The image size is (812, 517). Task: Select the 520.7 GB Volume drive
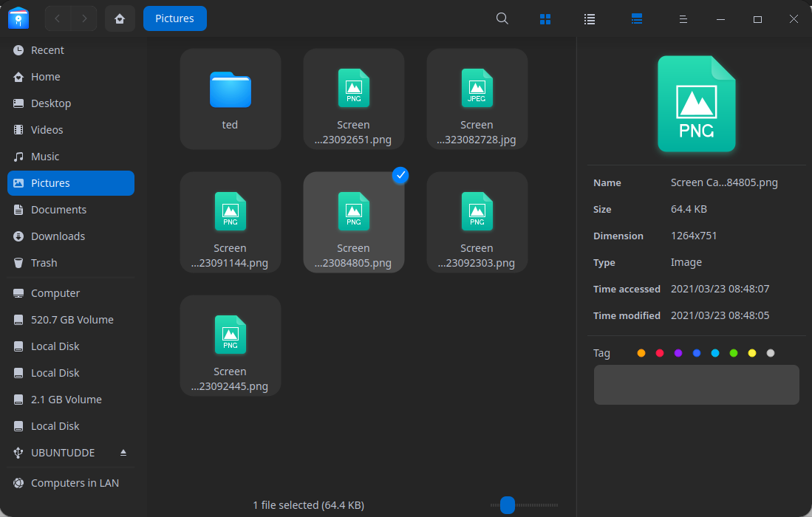coord(72,320)
